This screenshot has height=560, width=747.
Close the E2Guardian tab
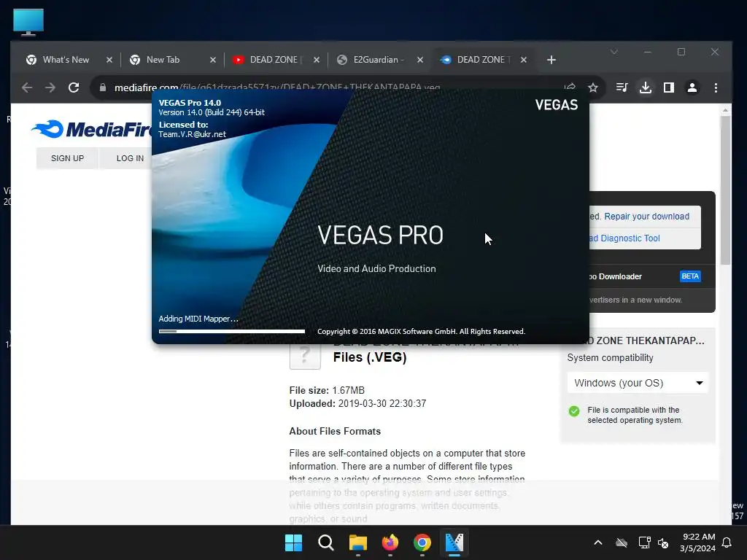tap(420, 60)
